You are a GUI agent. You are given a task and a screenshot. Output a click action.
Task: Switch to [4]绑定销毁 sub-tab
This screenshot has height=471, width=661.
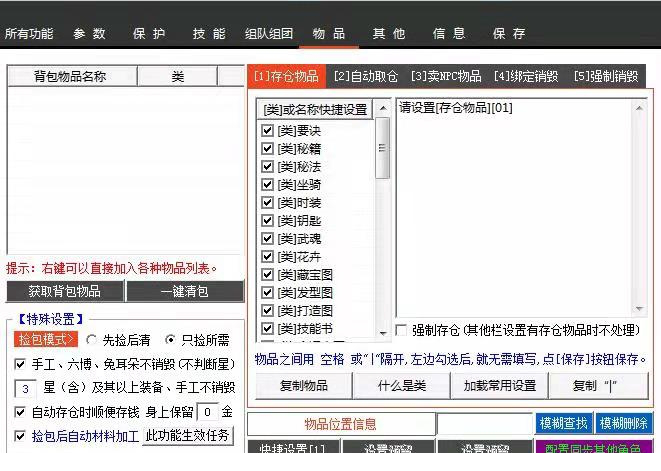click(x=526, y=76)
